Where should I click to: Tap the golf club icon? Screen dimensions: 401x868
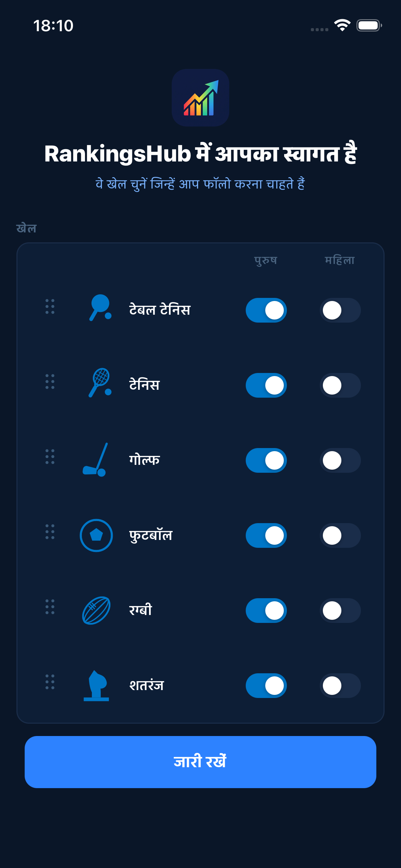96,459
